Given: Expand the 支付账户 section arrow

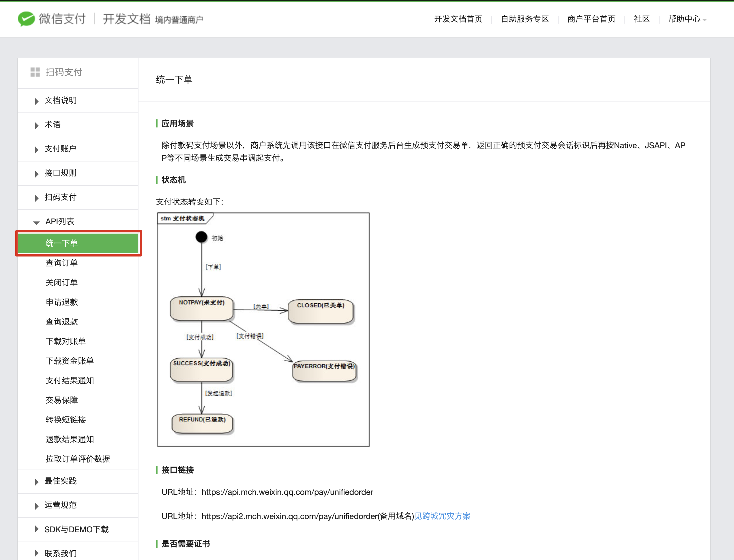Looking at the screenshot, I should coord(37,149).
